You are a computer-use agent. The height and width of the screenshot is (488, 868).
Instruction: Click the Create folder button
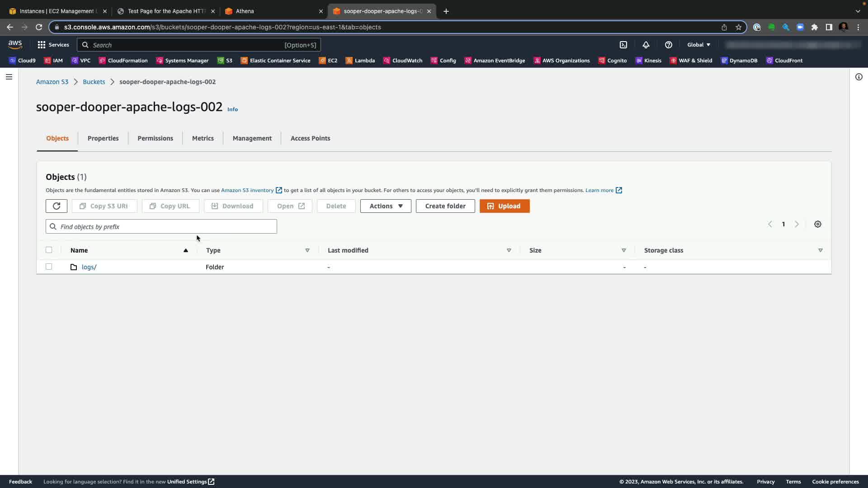(445, 206)
